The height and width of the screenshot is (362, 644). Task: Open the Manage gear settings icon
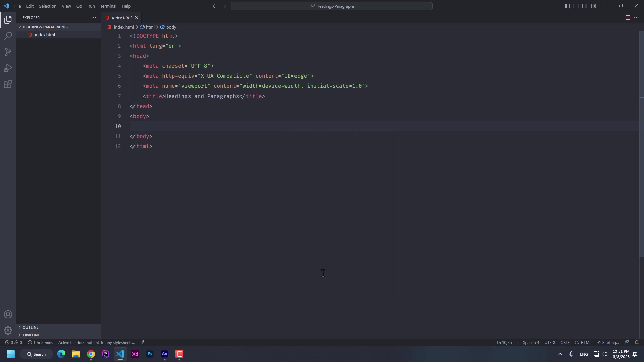tap(8, 330)
